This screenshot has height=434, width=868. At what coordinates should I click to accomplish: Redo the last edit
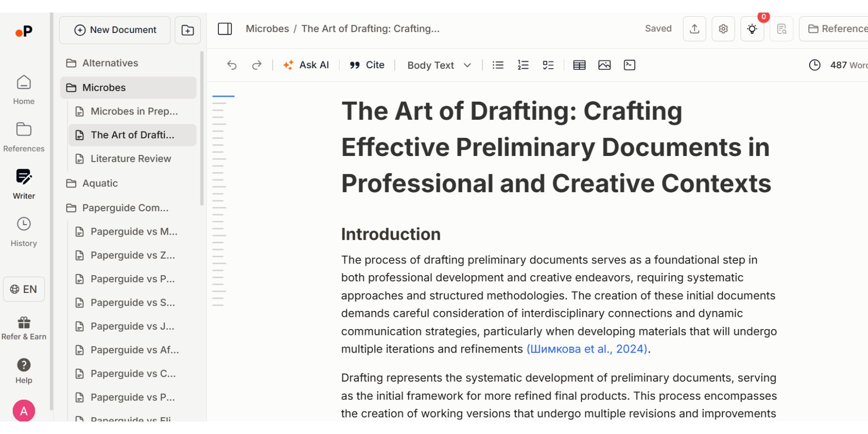tap(257, 65)
